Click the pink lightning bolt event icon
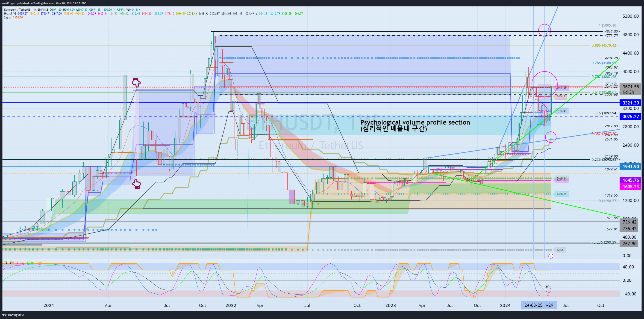This screenshot has width=644, height=319. pos(551,256)
